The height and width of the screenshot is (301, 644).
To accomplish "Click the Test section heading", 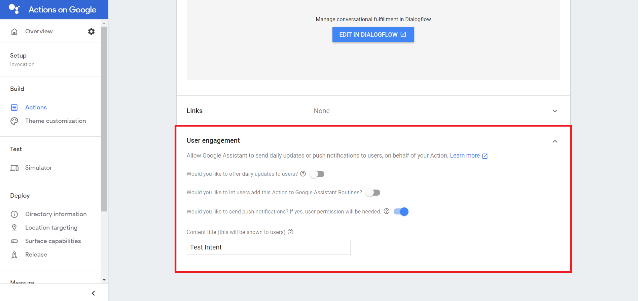I will coord(16,149).
